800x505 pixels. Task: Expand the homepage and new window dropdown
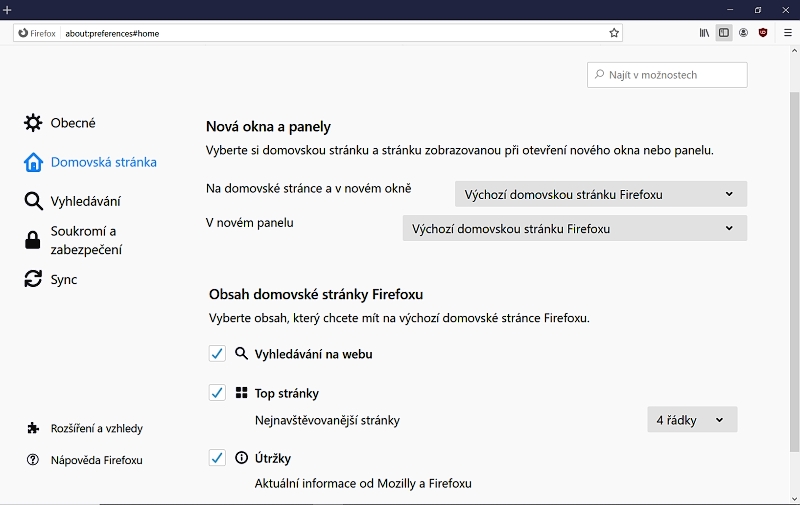click(x=601, y=194)
